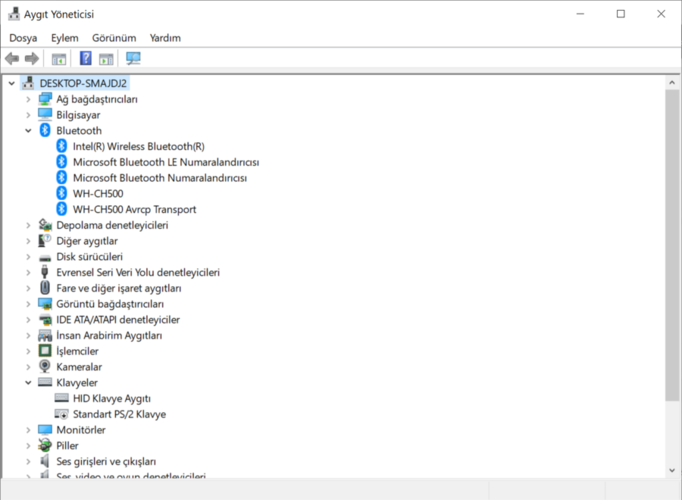Image resolution: width=682 pixels, height=500 pixels.
Task: Click the scrollbar up arrow
Action: pos(672,82)
